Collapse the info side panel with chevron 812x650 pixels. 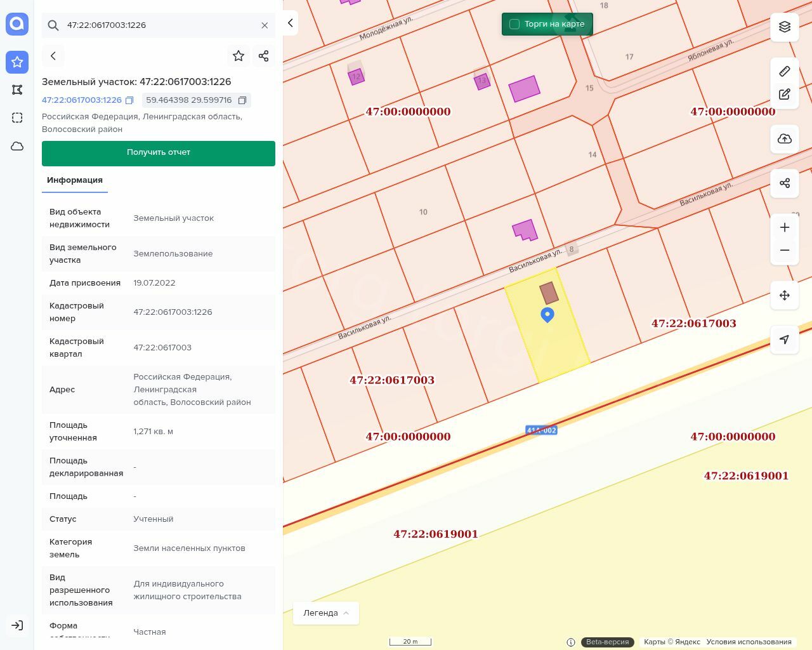point(290,23)
